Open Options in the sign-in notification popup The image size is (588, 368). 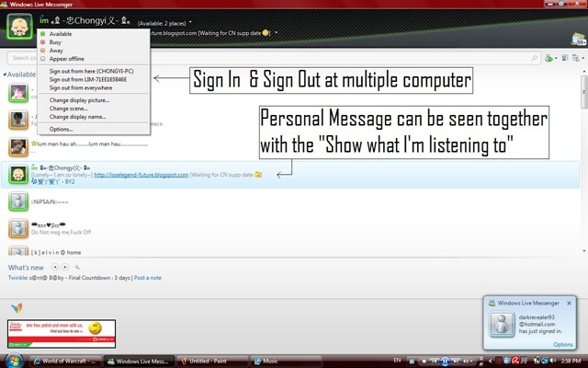pyautogui.click(x=563, y=344)
